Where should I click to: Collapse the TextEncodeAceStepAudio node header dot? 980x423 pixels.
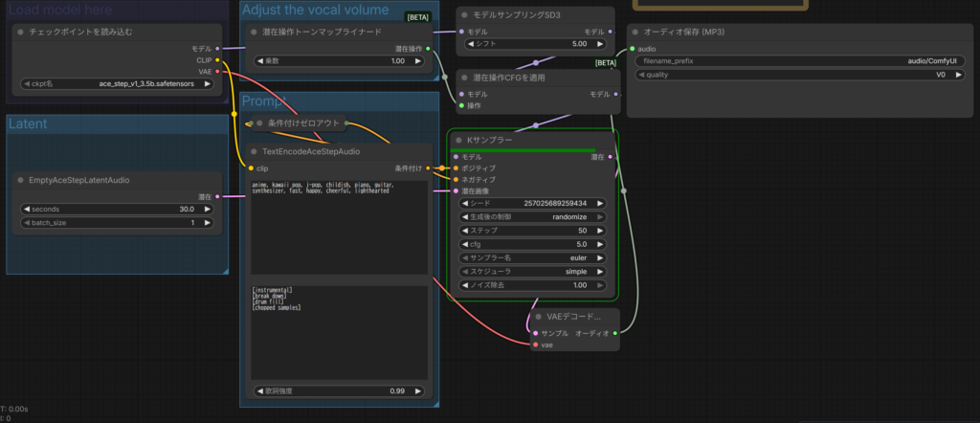click(253, 151)
